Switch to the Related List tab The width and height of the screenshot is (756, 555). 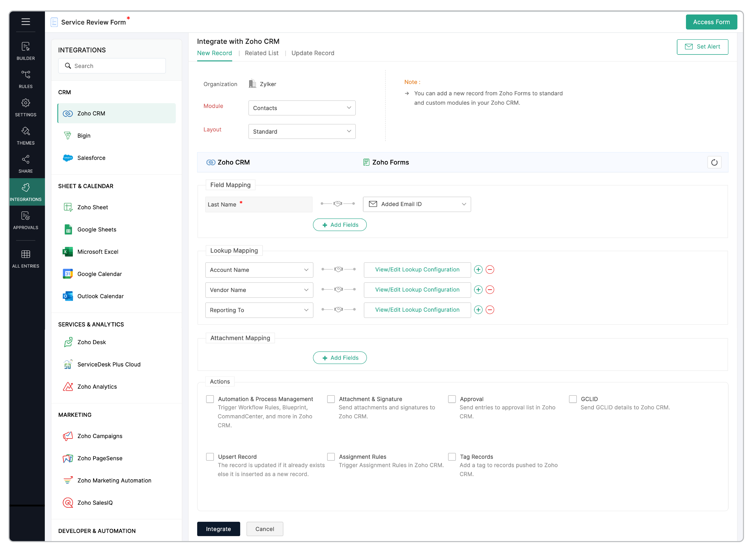click(261, 53)
